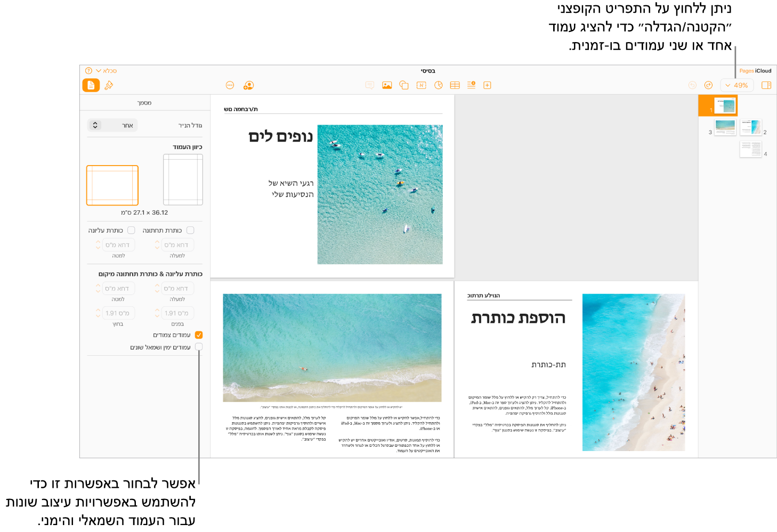Open the Document settings icon
The width and height of the screenshot is (777, 532).
91,85
